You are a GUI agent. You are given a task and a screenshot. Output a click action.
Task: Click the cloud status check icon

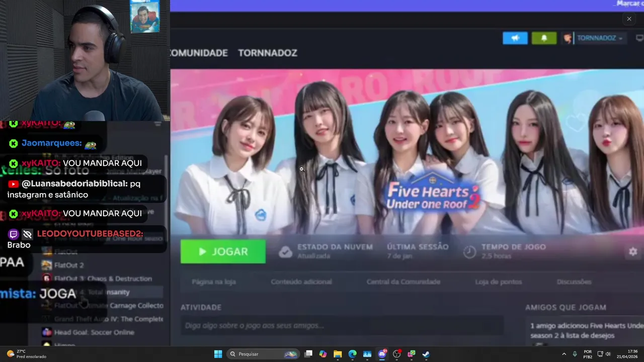(285, 251)
